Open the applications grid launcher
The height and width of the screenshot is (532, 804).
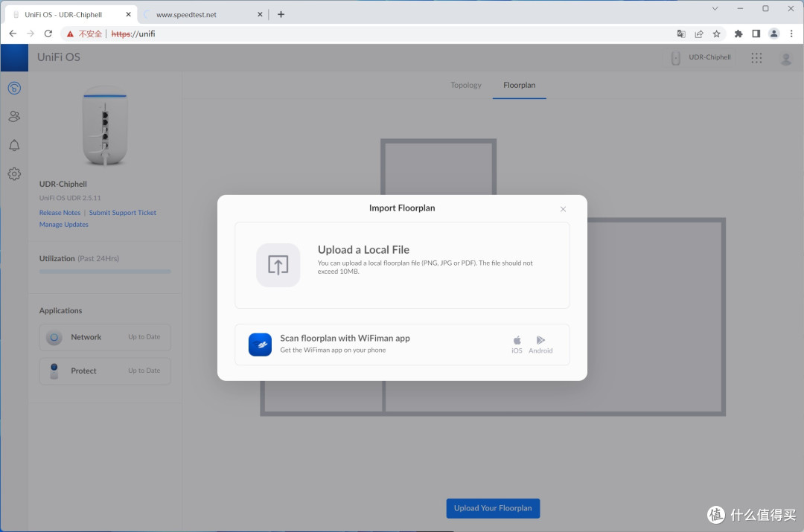pos(756,57)
